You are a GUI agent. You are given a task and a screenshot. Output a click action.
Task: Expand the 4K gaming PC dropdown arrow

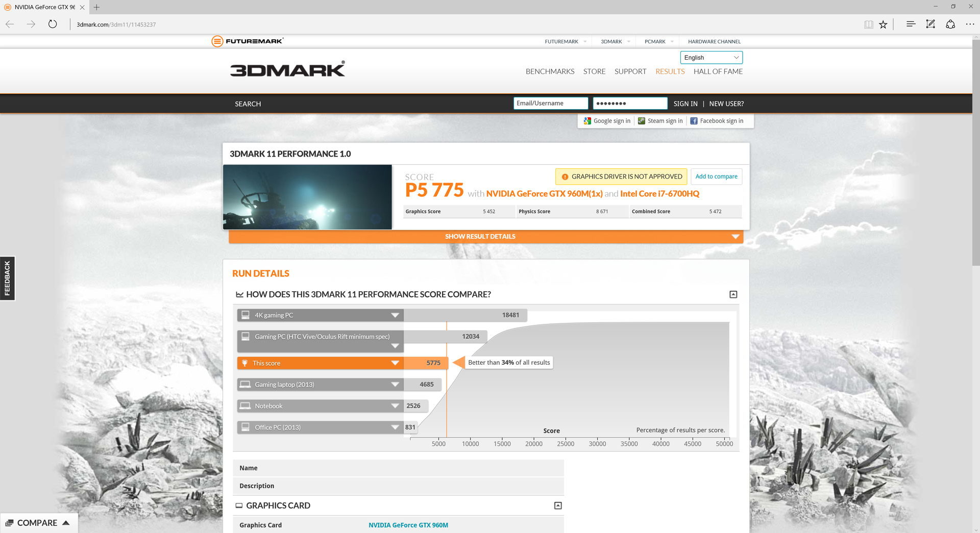click(395, 315)
